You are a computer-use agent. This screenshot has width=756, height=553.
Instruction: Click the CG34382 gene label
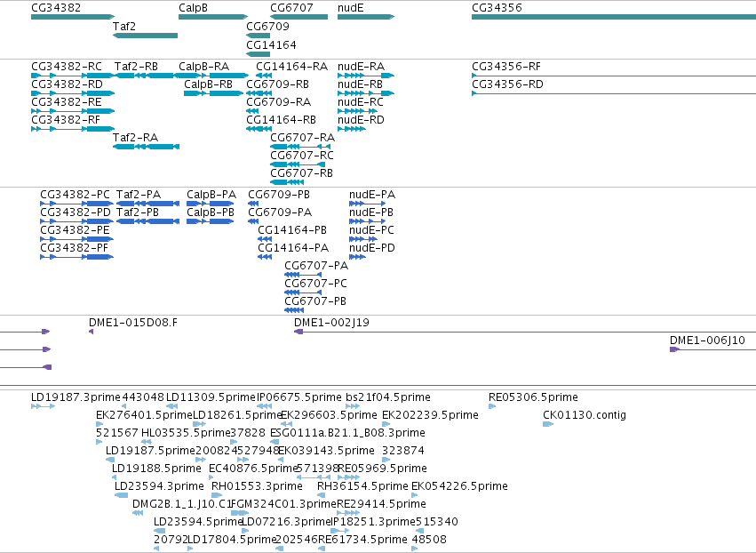click(56, 8)
